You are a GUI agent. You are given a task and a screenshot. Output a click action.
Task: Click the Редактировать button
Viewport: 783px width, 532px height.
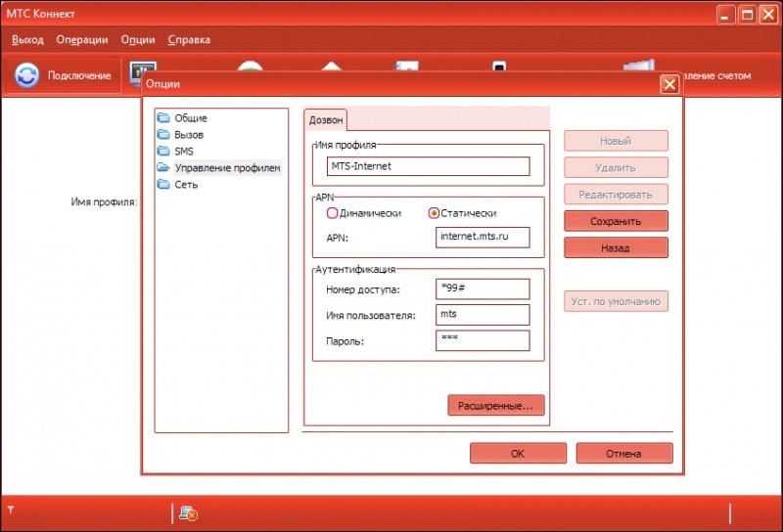(x=616, y=195)
